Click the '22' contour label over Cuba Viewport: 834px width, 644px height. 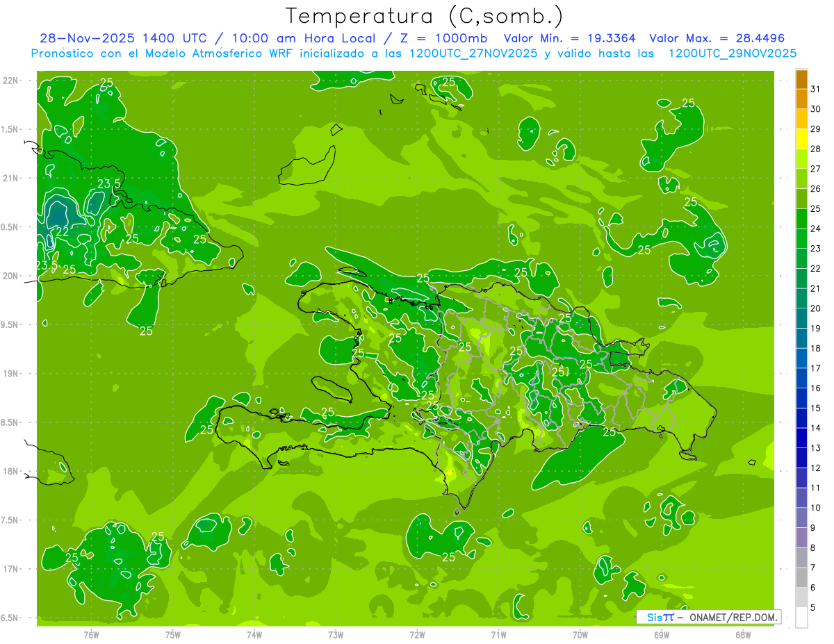(x=63, y=231)
